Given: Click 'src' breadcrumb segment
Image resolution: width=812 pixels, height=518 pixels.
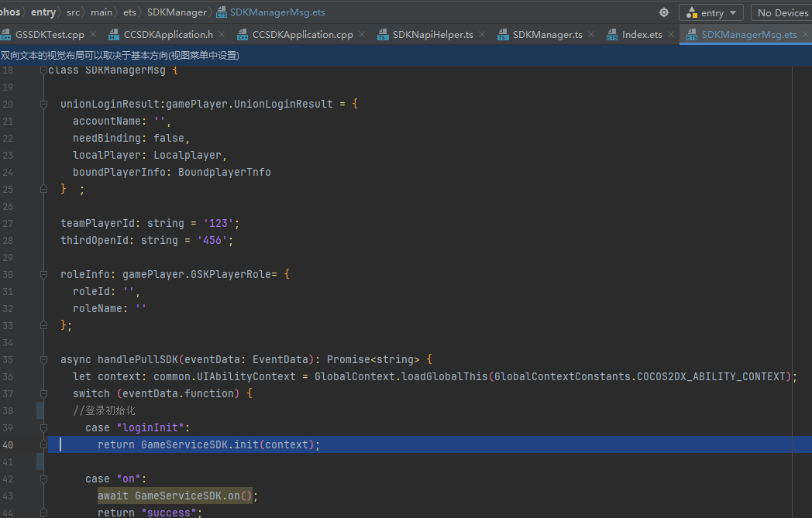Looking at the screenshot, I should [x=73, y=12].
